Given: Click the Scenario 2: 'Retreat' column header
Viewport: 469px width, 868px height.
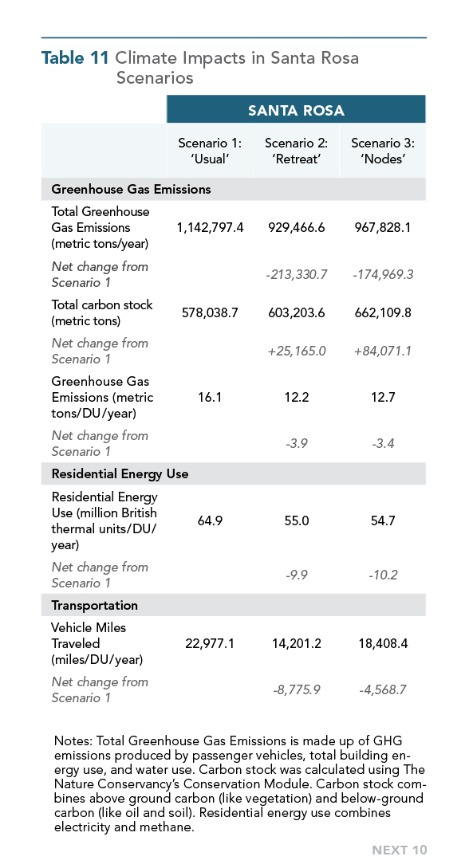Looking at the screenshot, I should pyautogui.click(x=296, y=151).
